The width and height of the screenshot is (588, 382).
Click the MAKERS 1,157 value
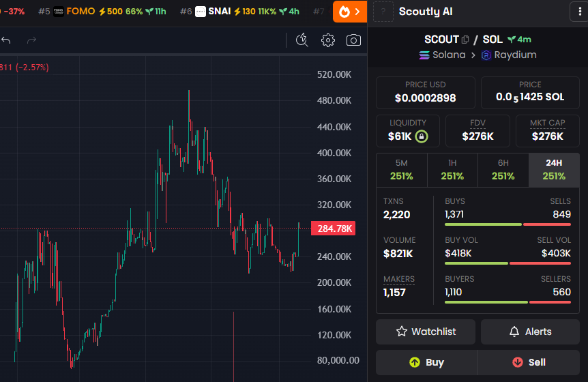coord(394,293)
